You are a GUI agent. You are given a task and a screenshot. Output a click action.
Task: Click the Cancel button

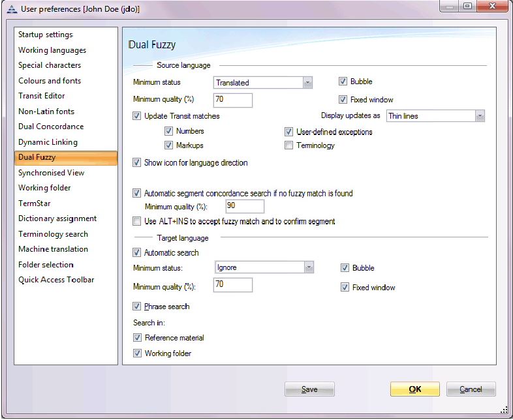click(471, 389)
